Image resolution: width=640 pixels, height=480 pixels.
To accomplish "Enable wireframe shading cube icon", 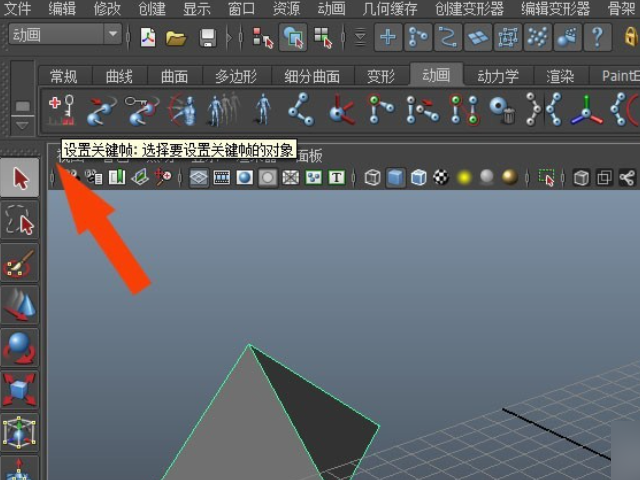I will 372,178.
